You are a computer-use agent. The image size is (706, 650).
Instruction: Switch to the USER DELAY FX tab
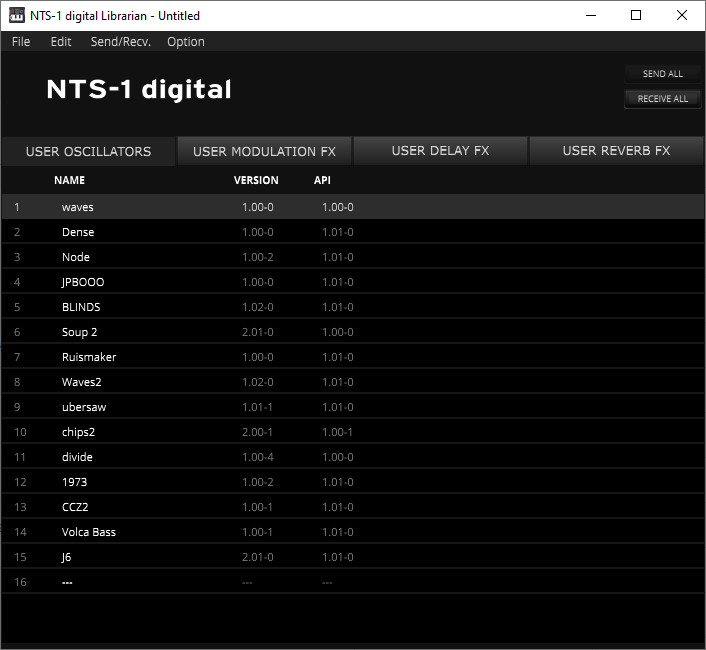(x=440, y=151)
